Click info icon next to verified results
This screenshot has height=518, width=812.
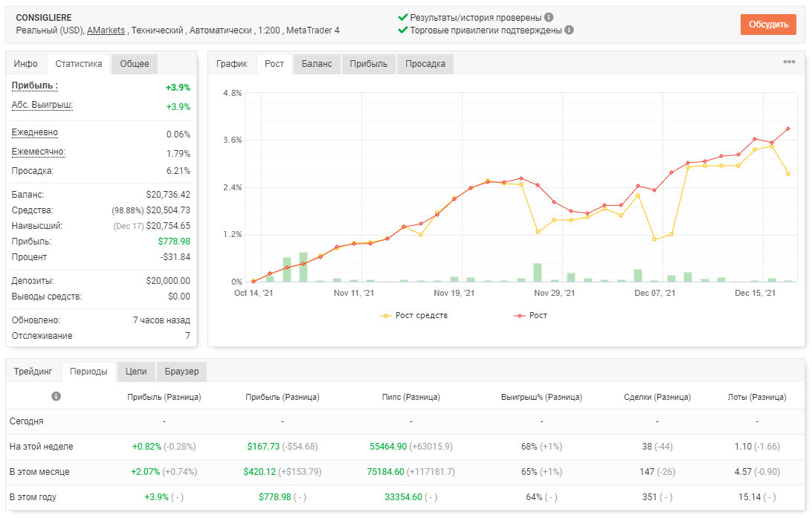pyautogui.click(x=549, y=18)
